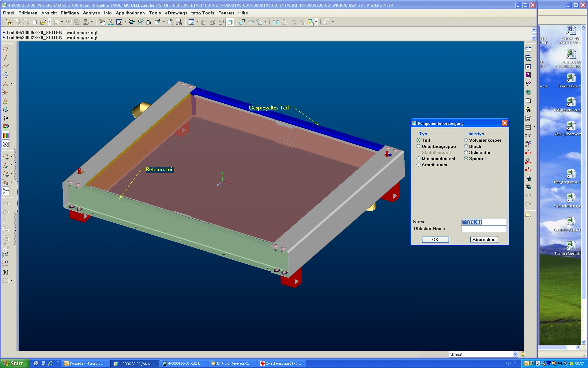Open the Einfügen menu
Image resolution: width=588 pixels, height=368 pixels.
70,13
